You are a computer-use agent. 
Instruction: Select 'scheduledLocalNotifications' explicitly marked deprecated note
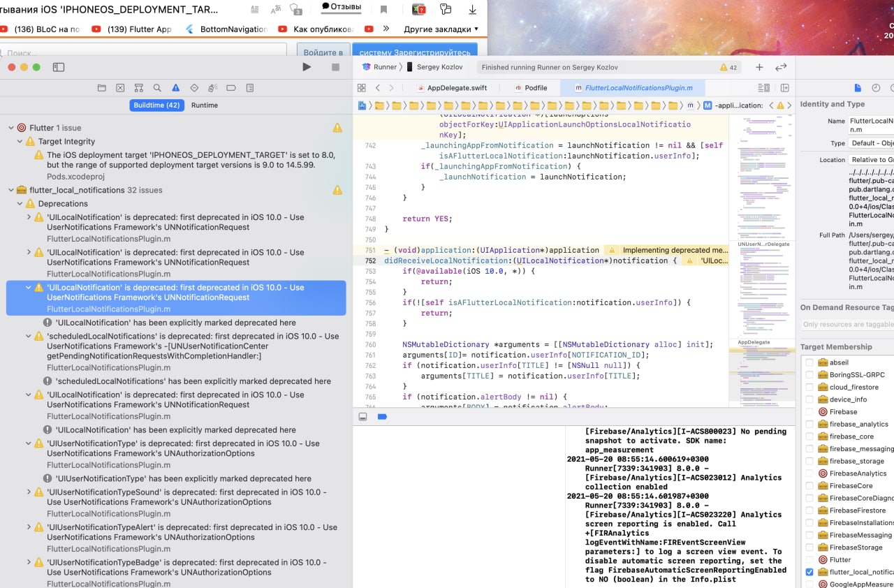176,381
